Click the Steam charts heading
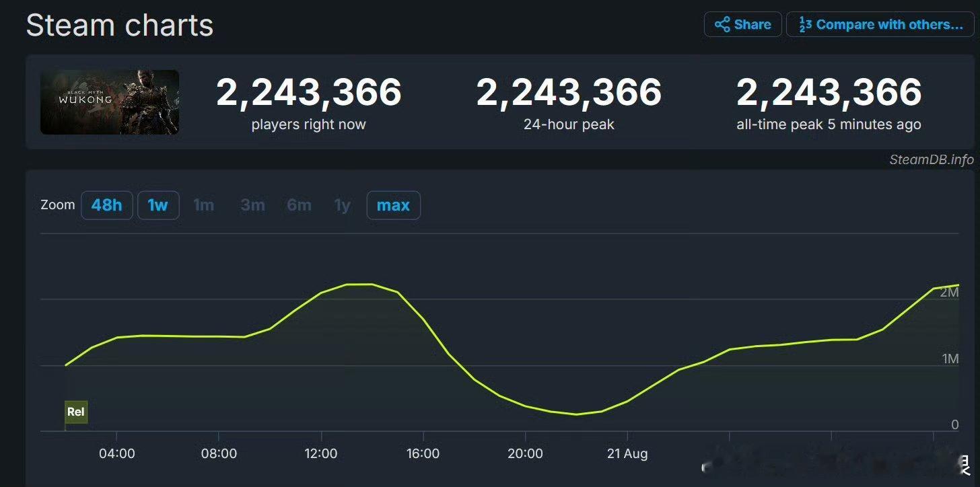Screen dimensions: 980x487 click(120, 26)
